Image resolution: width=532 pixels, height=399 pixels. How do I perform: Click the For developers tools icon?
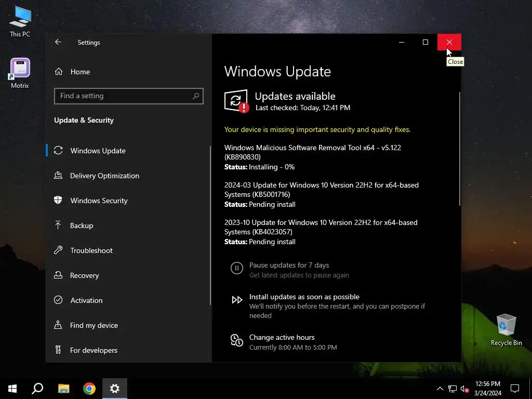pyautogui.click(x=58, y=350)
